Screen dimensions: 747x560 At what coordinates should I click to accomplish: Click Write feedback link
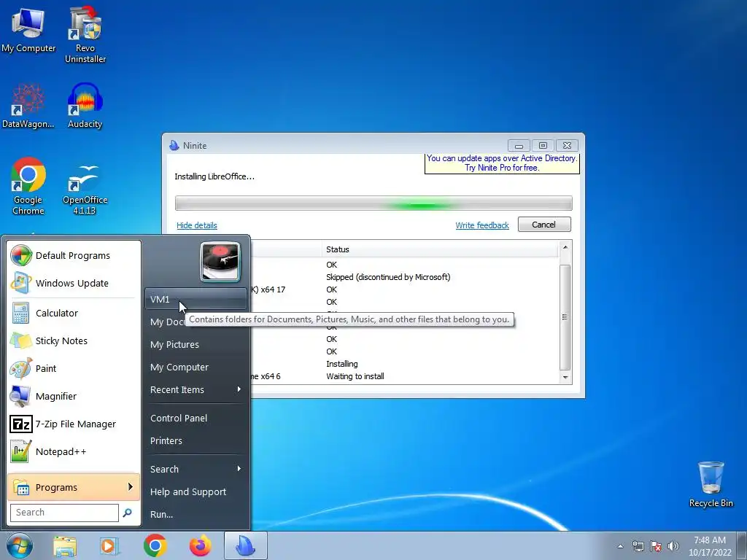[482, 225]
